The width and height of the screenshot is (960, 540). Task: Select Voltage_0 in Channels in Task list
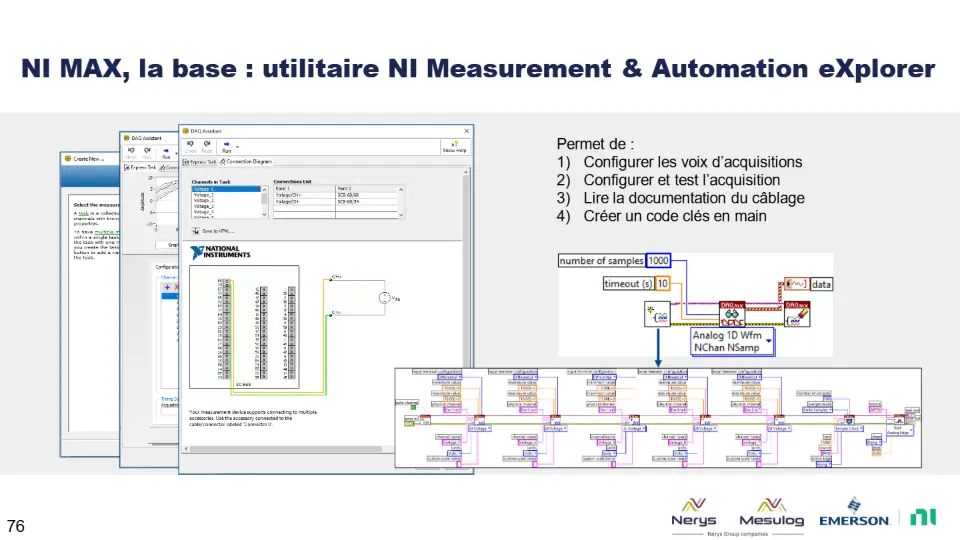tap(226, 189)
